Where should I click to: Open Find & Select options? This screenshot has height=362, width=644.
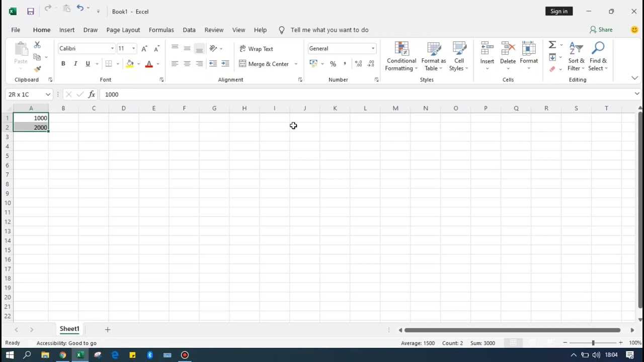tap(598, 56)
